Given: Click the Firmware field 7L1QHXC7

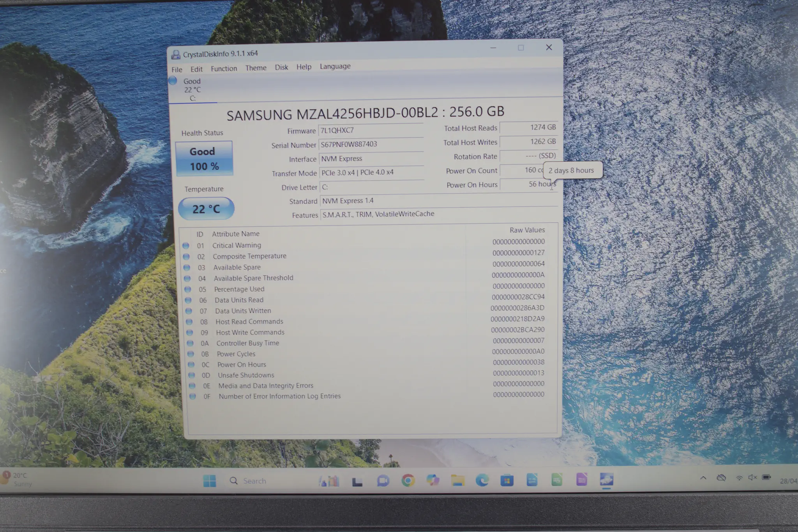Looking at the screenshot, I should click(x=371, y=130).
